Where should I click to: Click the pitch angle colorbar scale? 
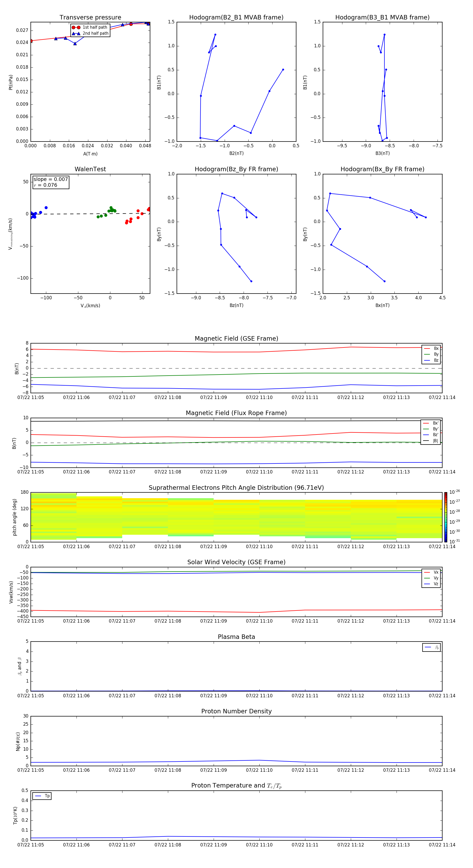pyautogui.click(x=446, y=517)
